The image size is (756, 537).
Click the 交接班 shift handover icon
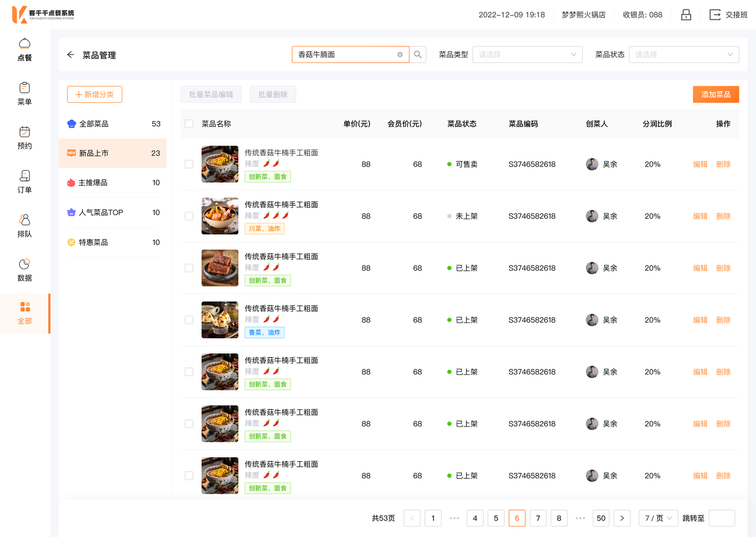(x=715, y=15)
